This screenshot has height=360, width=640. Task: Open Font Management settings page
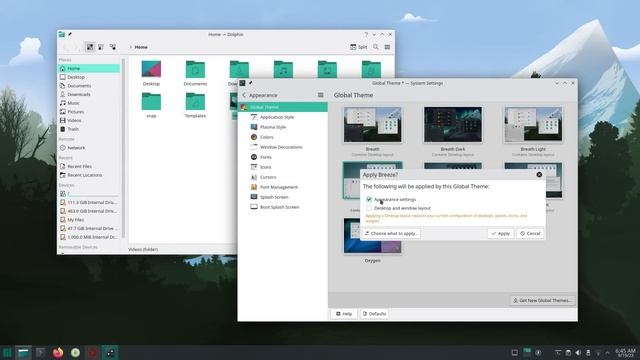point(282,187)
